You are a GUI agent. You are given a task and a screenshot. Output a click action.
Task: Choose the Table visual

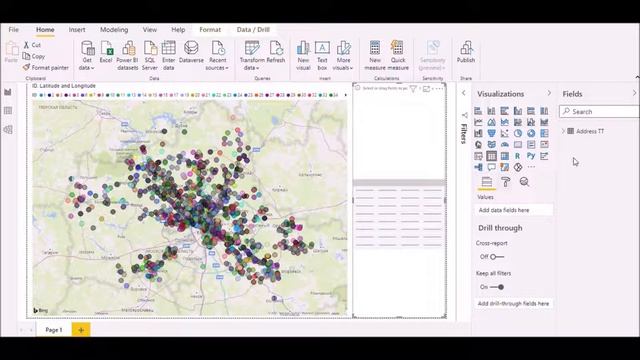491,156
